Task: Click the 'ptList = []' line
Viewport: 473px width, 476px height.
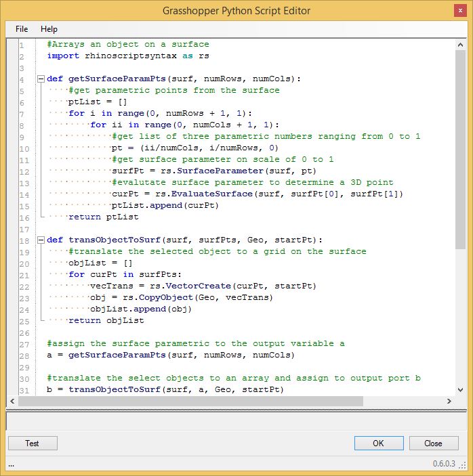Action: (x=98, y=102)
